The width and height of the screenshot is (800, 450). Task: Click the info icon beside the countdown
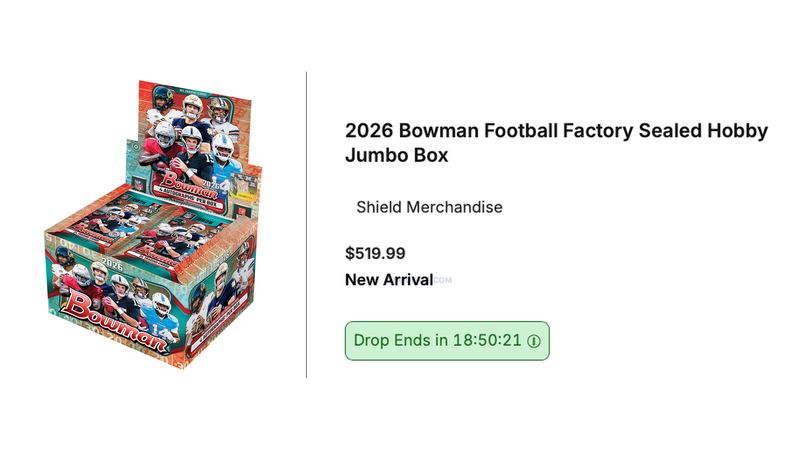(x=534, y=341)
